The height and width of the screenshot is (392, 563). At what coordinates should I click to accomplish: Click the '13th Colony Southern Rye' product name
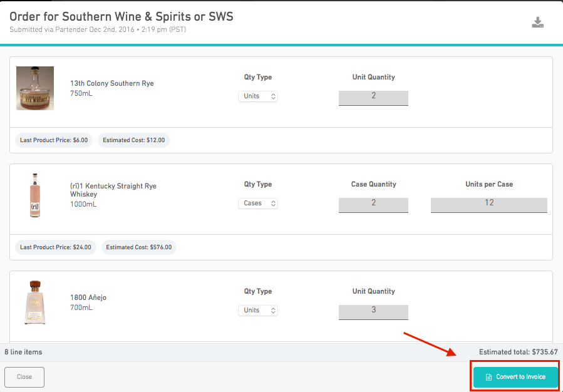[x=112, y=83]
